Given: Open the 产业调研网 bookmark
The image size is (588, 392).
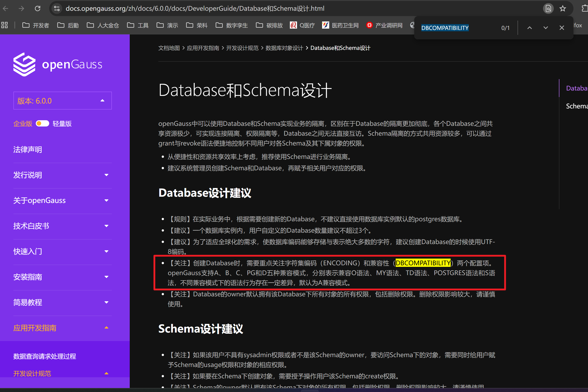Looking at the screenshot, I should click(384, 25).
